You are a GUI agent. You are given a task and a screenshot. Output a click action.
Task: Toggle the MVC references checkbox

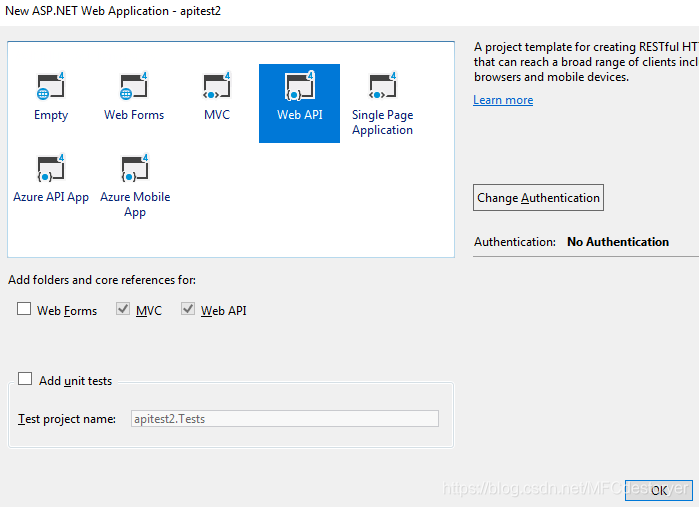point(123,309)
